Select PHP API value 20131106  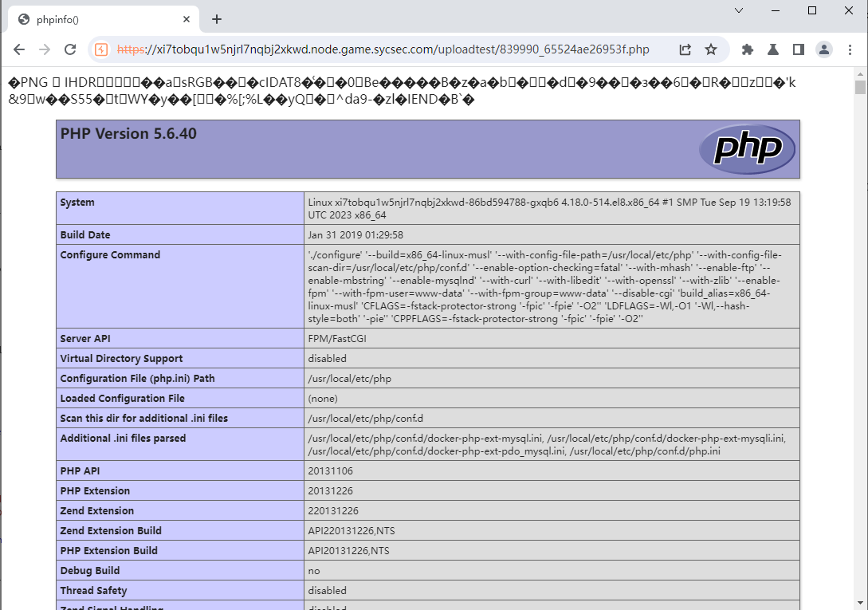[x=331, y=471]
